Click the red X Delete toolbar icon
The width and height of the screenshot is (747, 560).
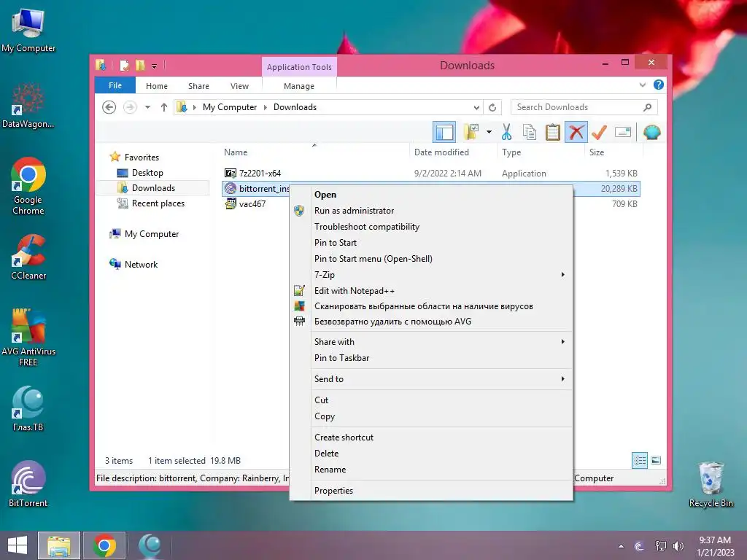coord(576,133)
